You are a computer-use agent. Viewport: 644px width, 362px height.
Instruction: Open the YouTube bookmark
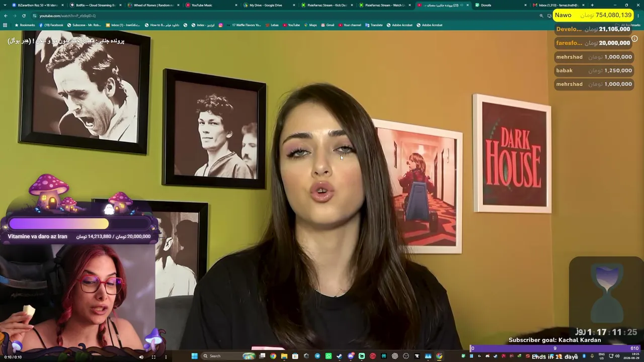pyautogui.click(x=291, y=25)
